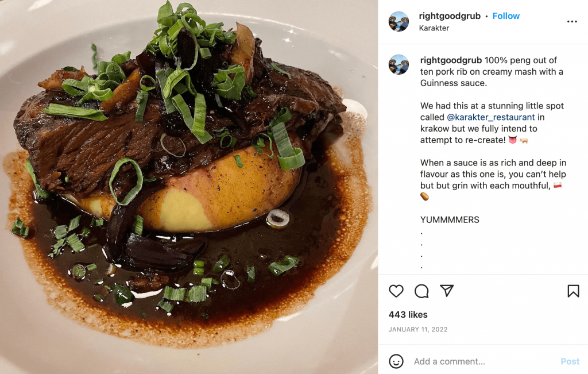Click the YUMMMMERS caption text
This screenshot has height=374, width=588.
click(450, 220)
